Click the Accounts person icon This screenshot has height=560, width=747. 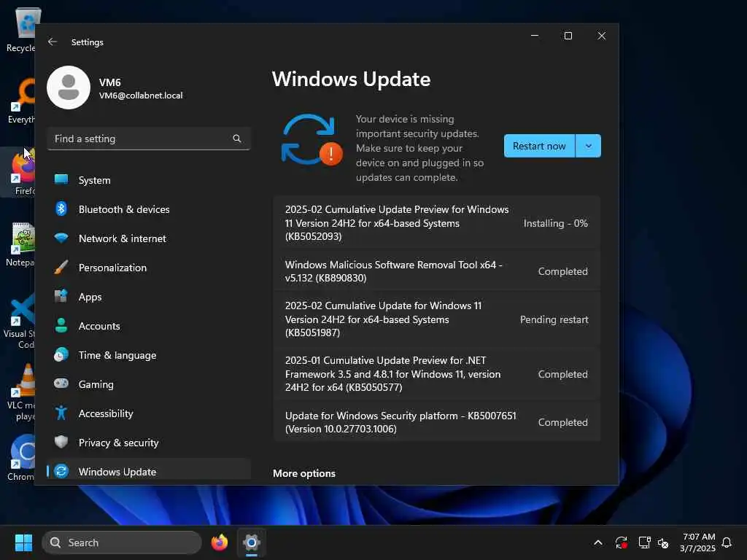pos(61,326)
